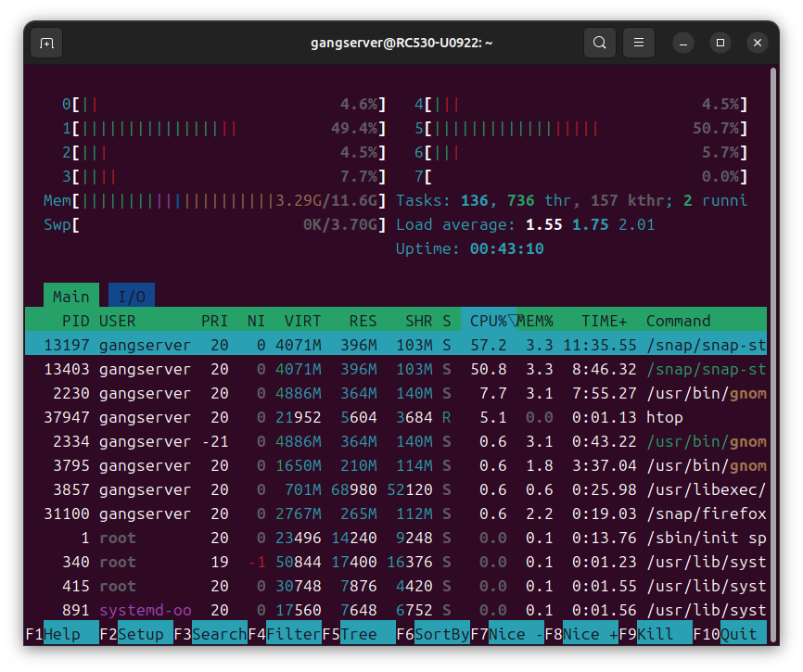
Task: Open a new terminal tab icon
Action: (46, 43)
